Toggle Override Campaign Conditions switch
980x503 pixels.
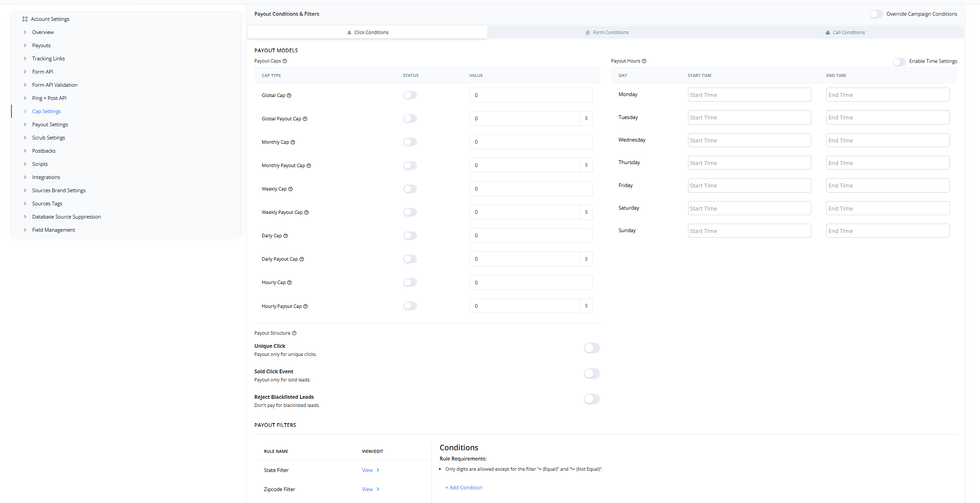click(876, 14)
